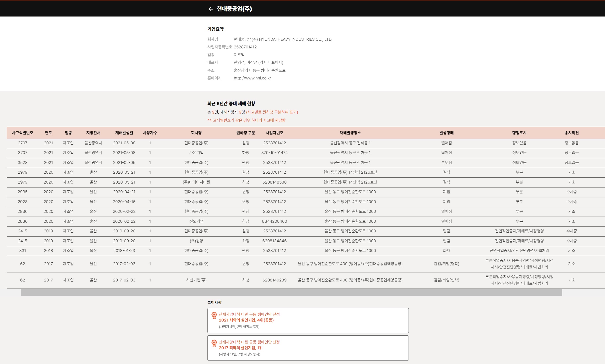Click the 사고식별번호 column header
The image size is (605, 364).
(23, 133)
